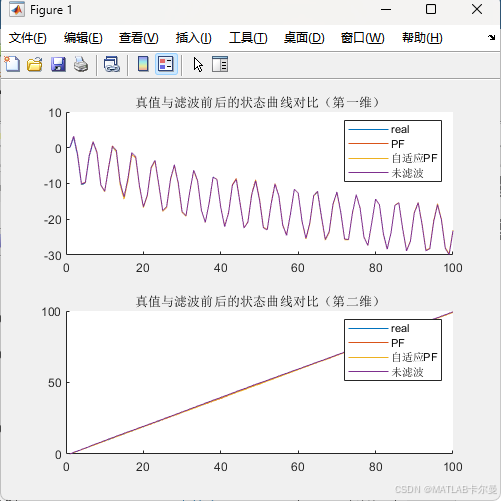Screen dimensions: 501x501
Task: Click 'real' entry in bottom legend
Action: coord(400,328)
